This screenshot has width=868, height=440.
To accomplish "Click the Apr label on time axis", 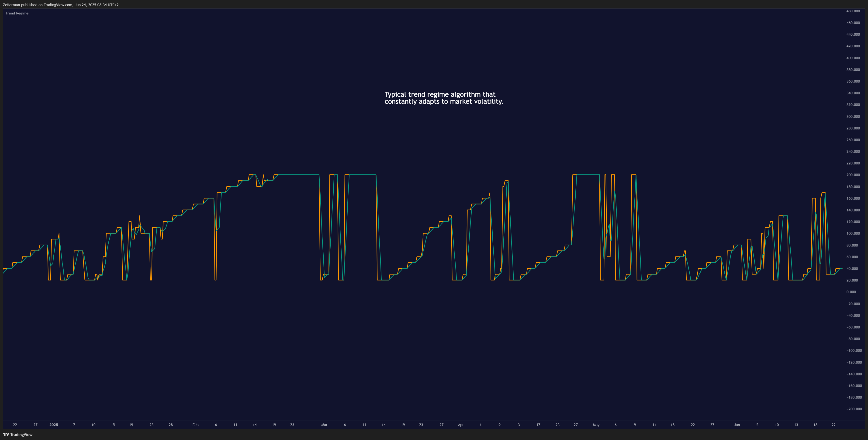I will 461,425.
